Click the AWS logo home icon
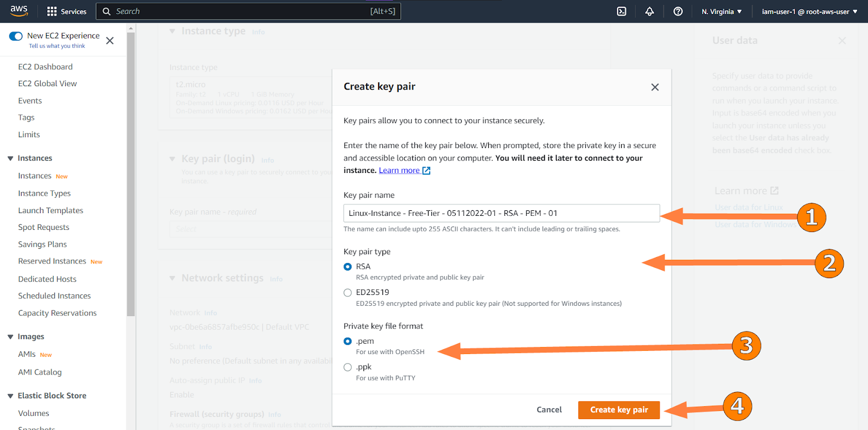The height and width of the screenshot is (430, 868). [x=19, y=11]
